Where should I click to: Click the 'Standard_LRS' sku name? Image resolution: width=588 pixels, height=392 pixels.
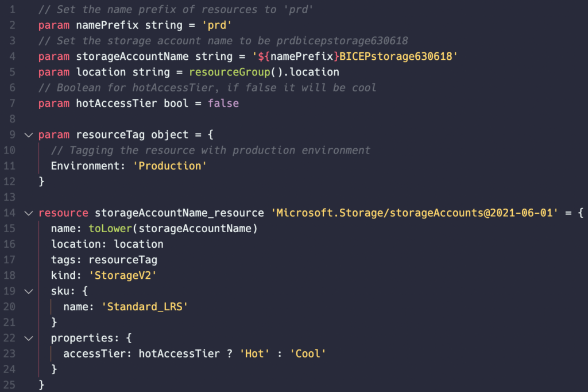pyautogui.click(x=144, y=307)
